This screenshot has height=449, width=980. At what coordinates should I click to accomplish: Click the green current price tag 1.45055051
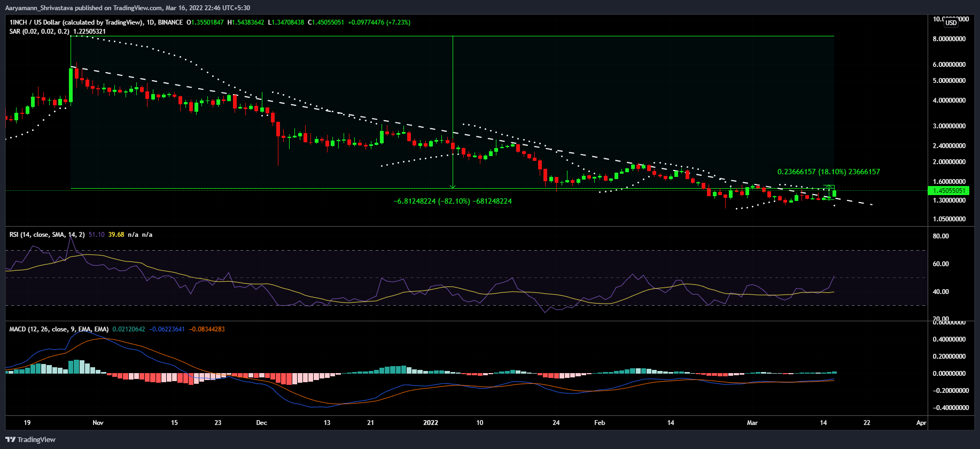click(949, 191)
